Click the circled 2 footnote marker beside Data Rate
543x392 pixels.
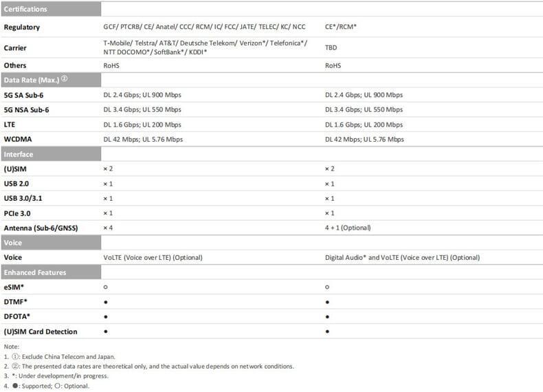point(65,78)
